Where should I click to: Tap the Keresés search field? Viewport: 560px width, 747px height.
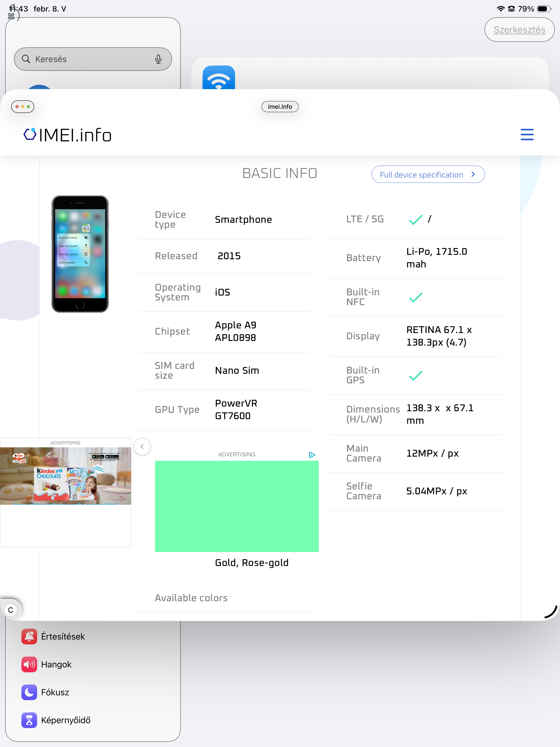click(x=88, y=59)
